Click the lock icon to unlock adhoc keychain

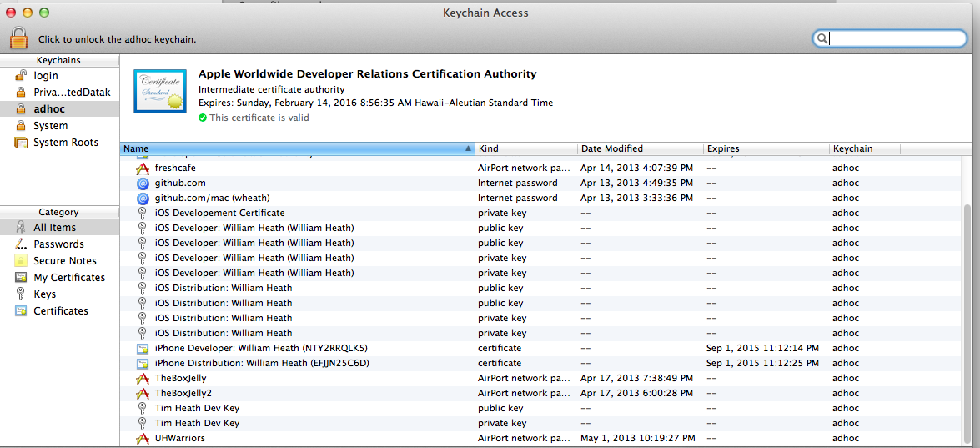click(18, 38)
